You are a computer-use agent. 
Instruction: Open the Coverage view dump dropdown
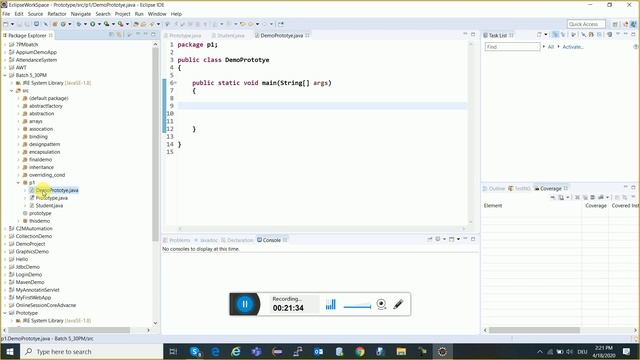click(x=568, y=197)
